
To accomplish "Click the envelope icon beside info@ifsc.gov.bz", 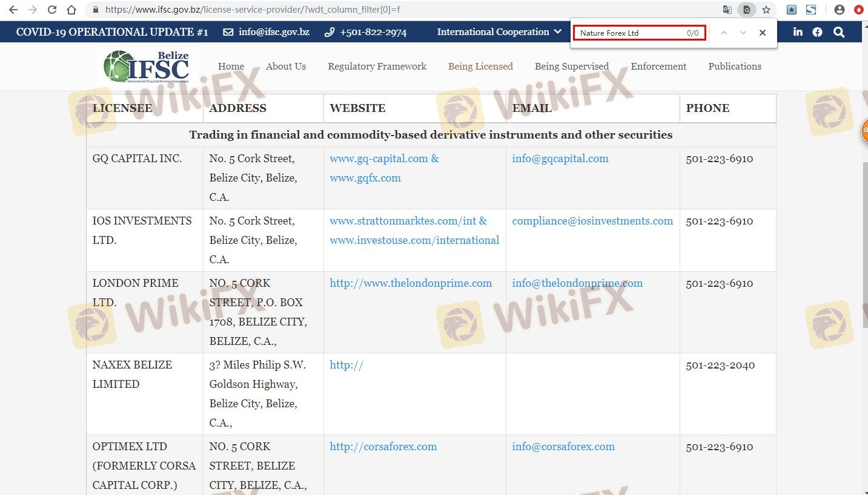I will pyautogui.click(x=228, y=32).
